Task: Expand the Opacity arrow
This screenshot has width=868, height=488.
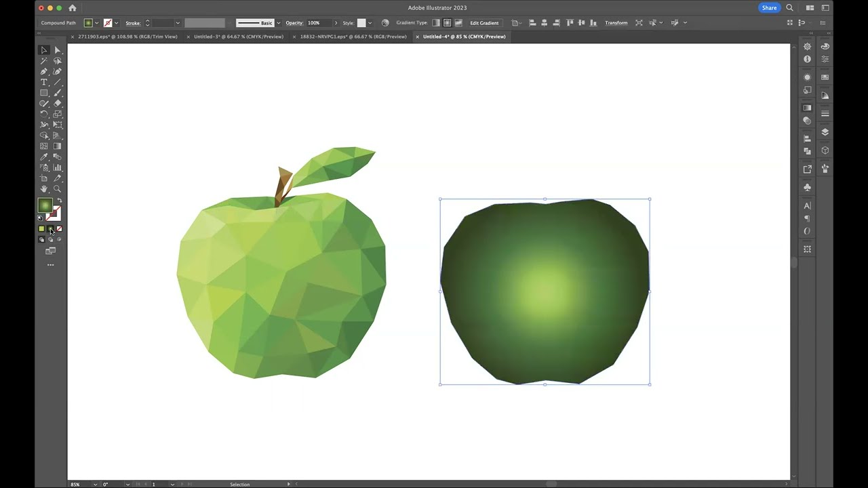Action: (x=336, y=22)
